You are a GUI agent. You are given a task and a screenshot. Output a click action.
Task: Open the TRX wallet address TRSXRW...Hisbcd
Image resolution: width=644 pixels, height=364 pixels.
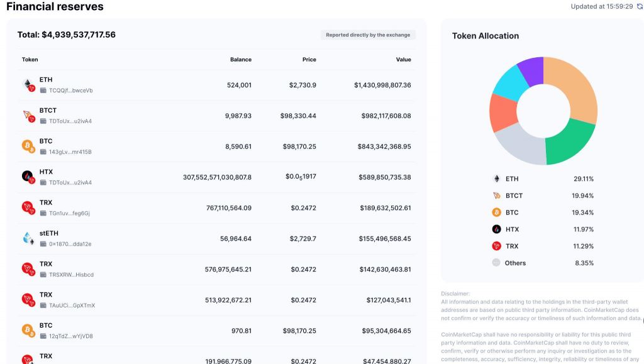point(71,275)
